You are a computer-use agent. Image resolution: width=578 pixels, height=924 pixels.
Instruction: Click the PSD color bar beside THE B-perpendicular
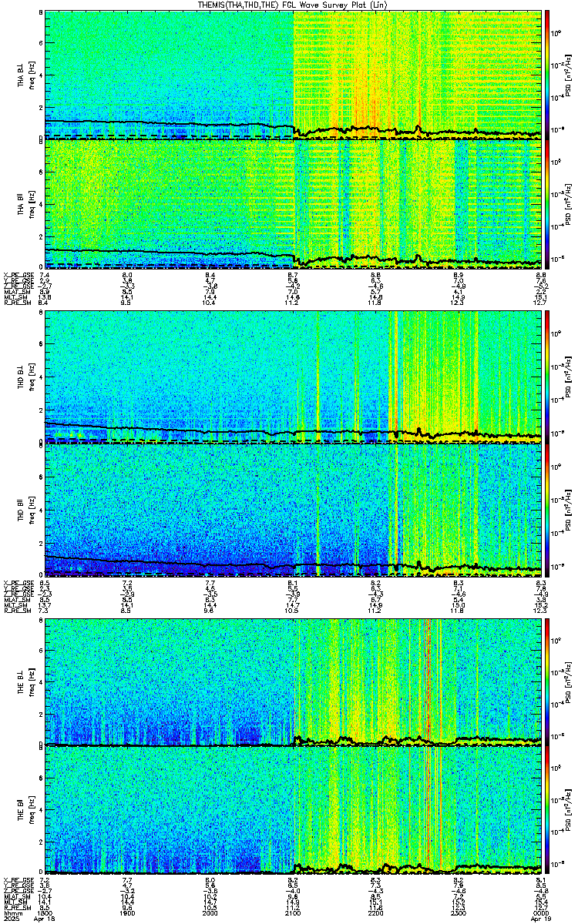(x=547, y=681)
